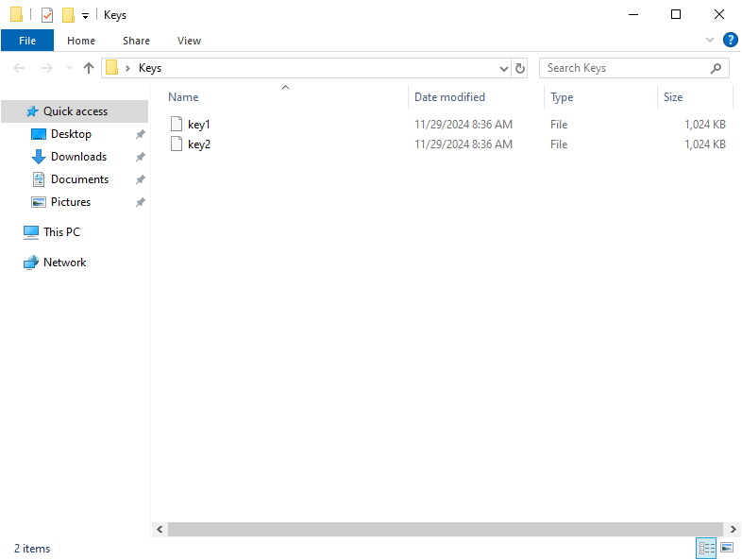The image size is (742, 560).
Task: Open the Share ribbon tab
Action: pyautogui.click(x=136, y=41)
